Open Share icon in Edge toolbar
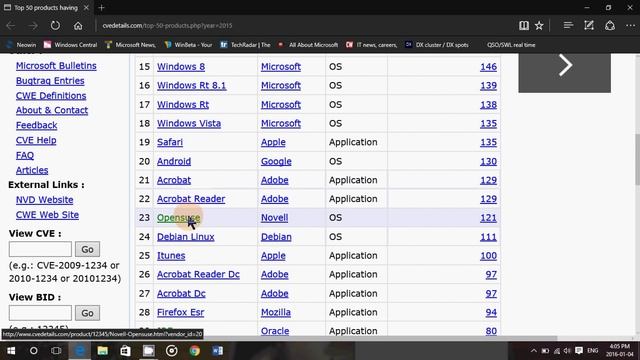 pos(610,25)
